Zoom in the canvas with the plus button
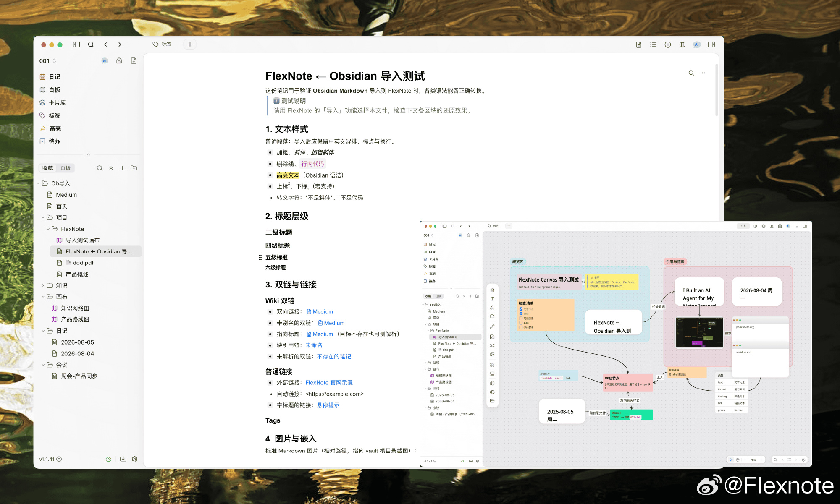 (x=761, y=460)
